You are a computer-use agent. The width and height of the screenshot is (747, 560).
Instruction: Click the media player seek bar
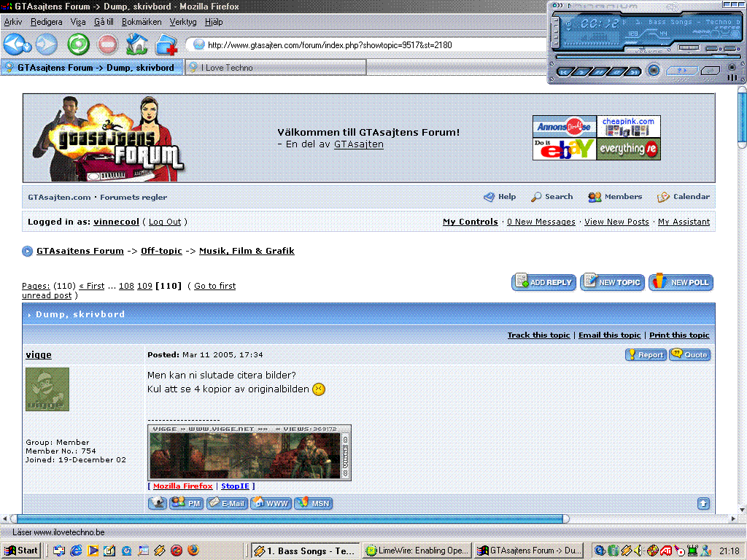tap(649, 57)
